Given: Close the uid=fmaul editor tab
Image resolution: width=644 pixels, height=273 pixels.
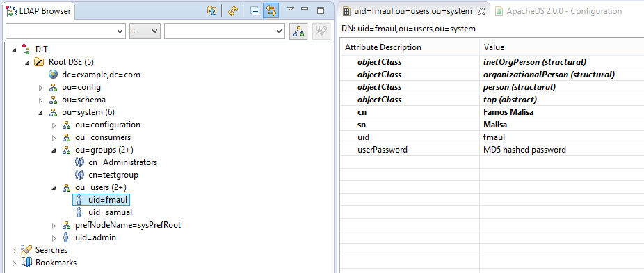Looking at the screenshot, I should coord(482,11).
